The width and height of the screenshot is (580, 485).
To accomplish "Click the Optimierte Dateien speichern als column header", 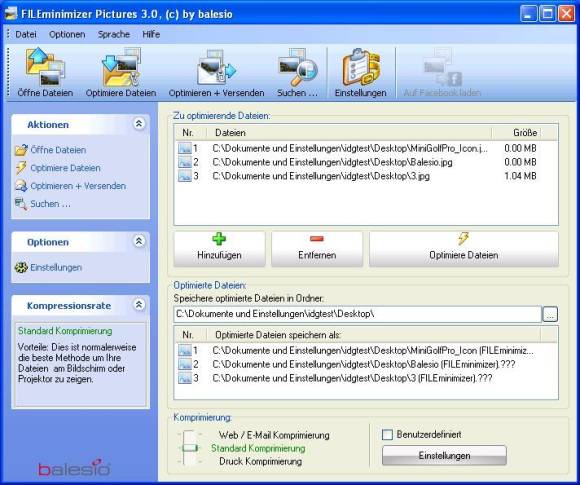I will coord(373,335).
